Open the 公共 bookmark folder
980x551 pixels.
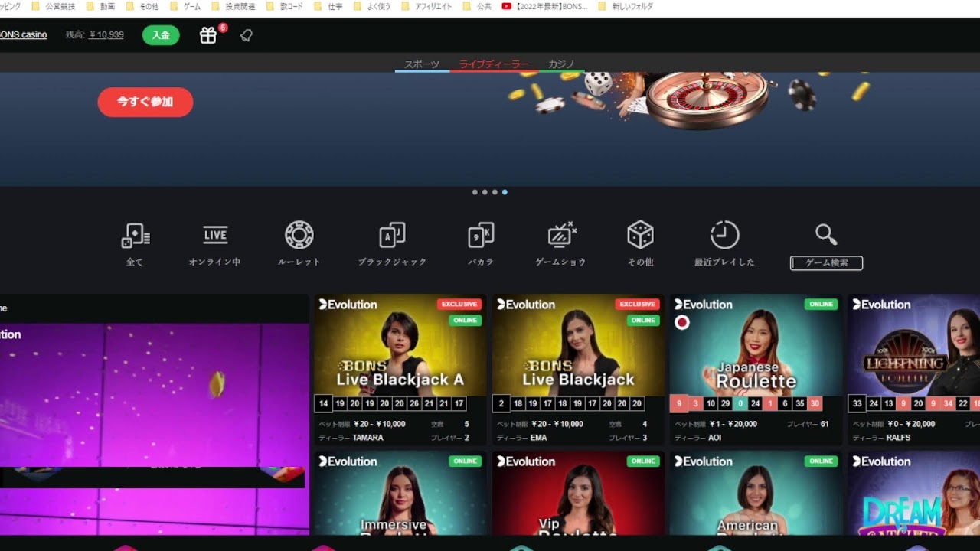coord(478,6)
